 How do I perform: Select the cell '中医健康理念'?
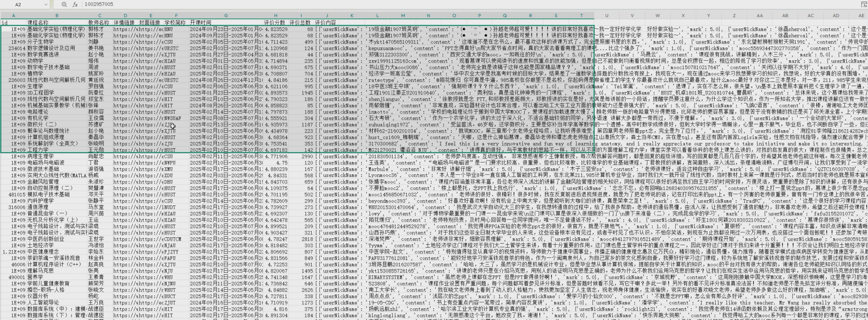pos(57,252)
